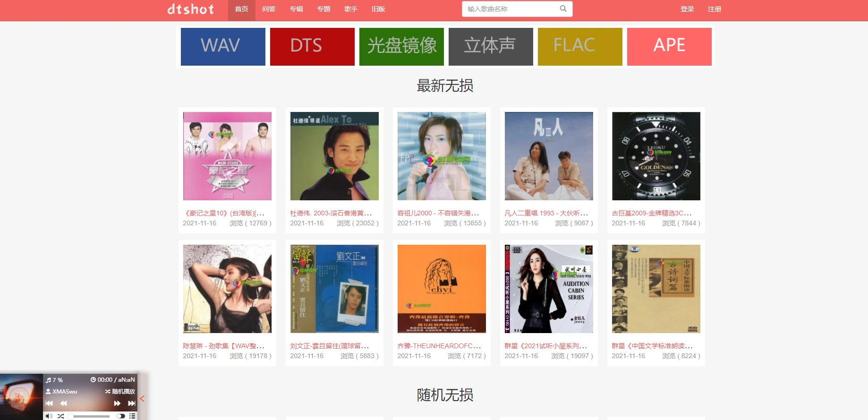Click the 登录 login link
868x420 pixels.
pyautogui.click(x=687, y=9)
